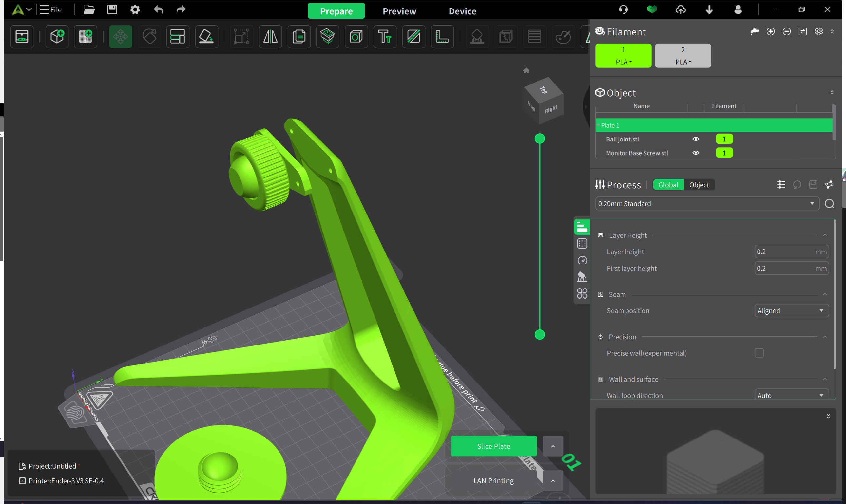Collapse the Seam section

[x=825, y=294]
